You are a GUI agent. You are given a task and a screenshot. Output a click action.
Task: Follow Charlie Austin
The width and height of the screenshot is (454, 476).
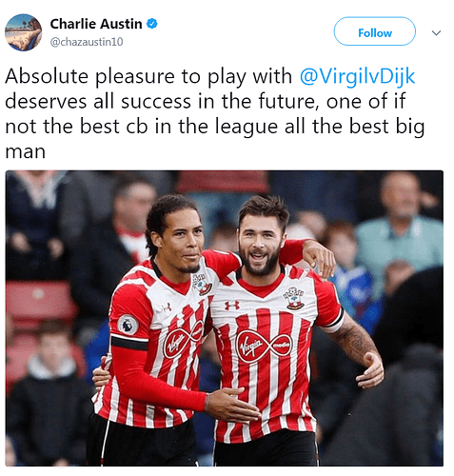[x=374, y=31]
